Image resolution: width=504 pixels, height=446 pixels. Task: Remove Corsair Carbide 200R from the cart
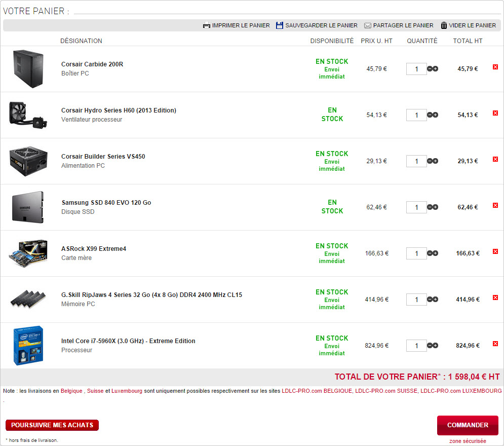click(x=495, y=67)
